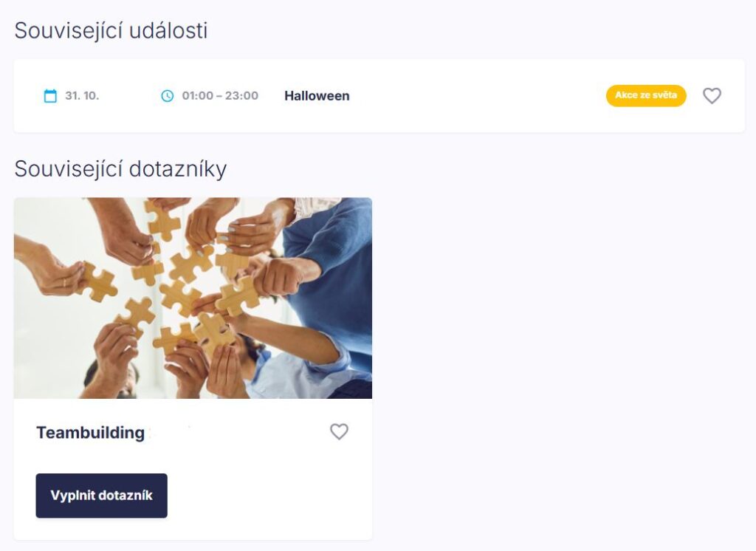Open the Teambuilding puzzle photo thumbnail
The height and width of the screenshot is (551, 756).
click(193, 298)
